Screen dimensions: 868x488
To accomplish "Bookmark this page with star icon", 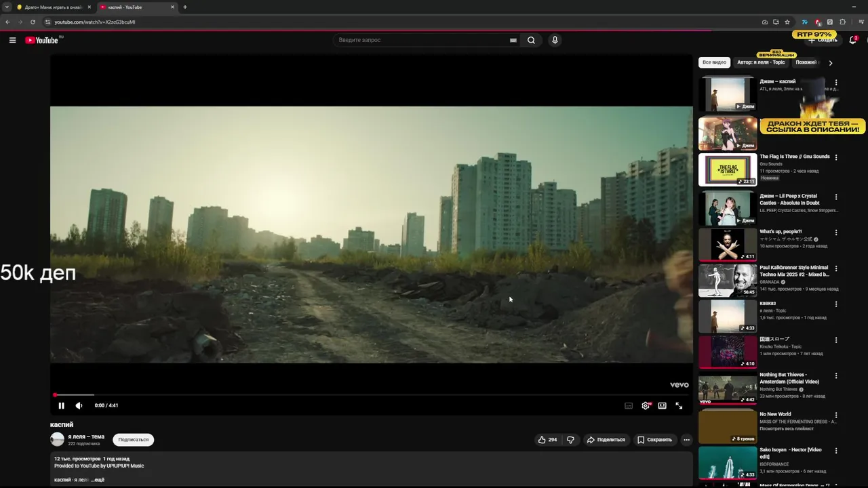I will (787, 22).
